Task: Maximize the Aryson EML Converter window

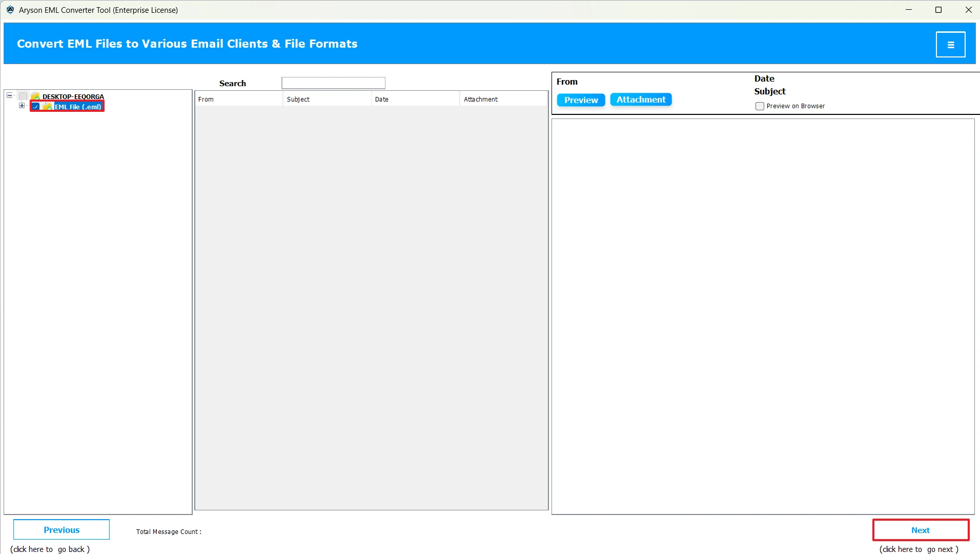Action: (x=938, y=10)
